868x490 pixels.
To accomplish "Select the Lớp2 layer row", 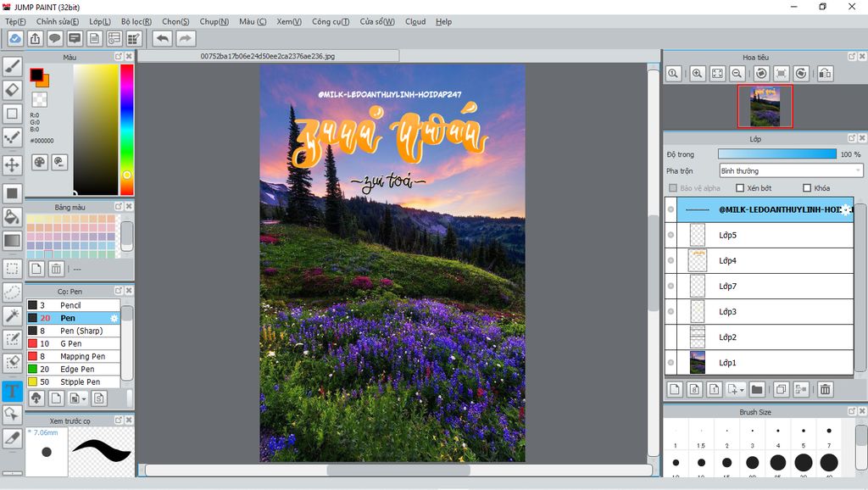I will [759, 337].
